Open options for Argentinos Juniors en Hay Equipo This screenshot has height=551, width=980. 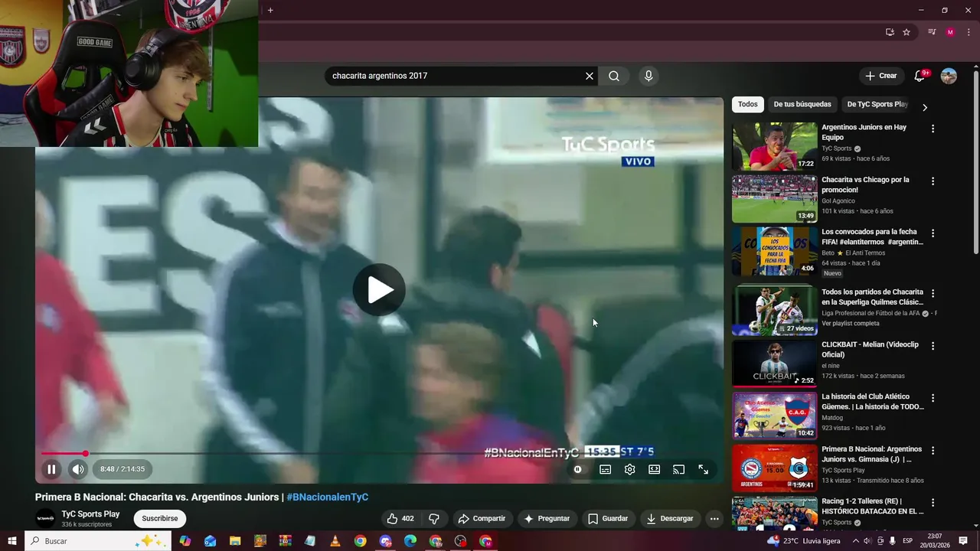(933, 129)
